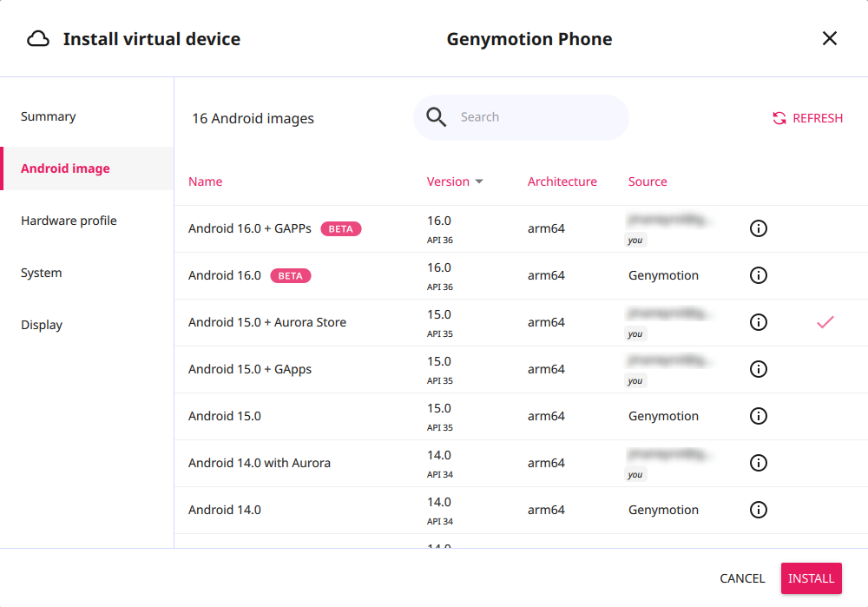Click the magnifier search icon
The height and width of the screenshot is (607, 868).
(x=436, y=117)
